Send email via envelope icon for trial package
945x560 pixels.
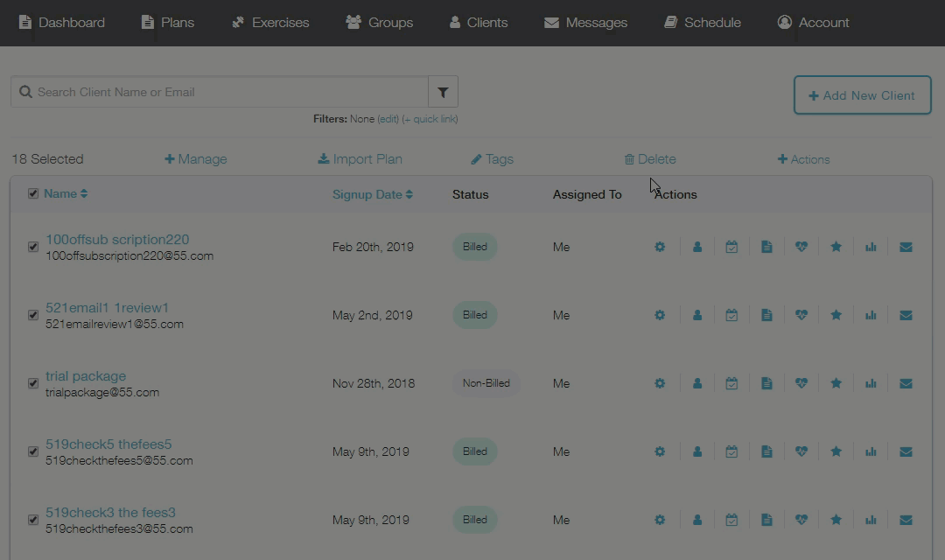(x=906, y=383)
